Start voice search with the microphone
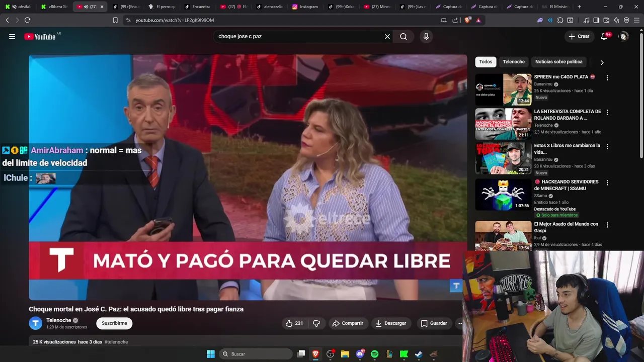This screenshot has height=362, width=644. point(426,36)
